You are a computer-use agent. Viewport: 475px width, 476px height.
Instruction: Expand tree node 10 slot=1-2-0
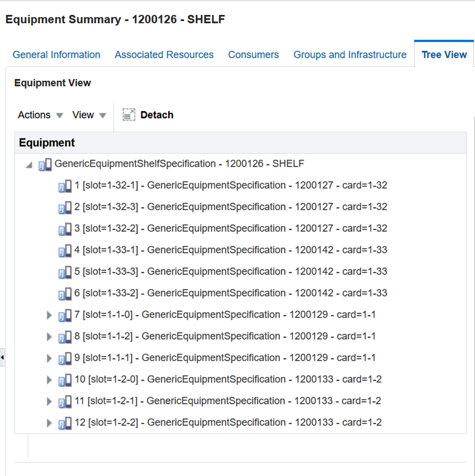pos(49,380)
